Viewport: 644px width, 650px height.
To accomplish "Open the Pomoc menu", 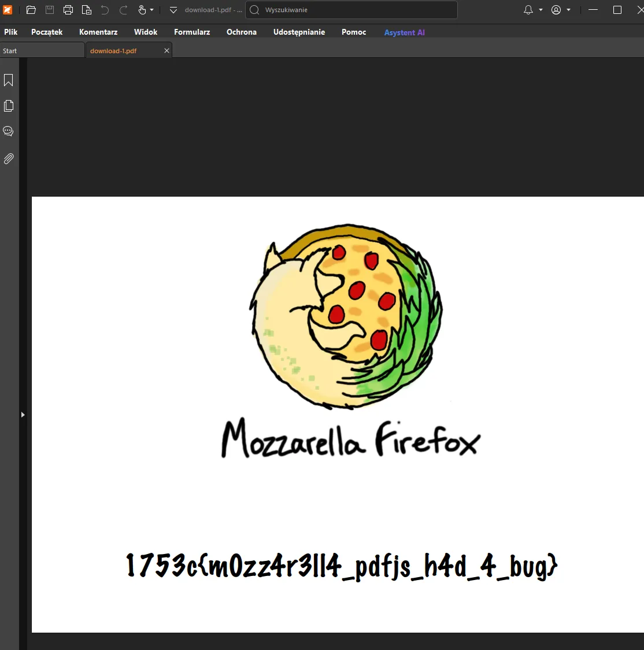I will pos(354,32).
